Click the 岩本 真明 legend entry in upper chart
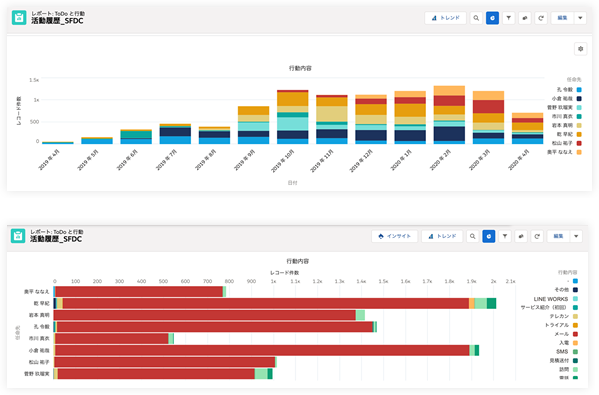 [x=567, y=125]
